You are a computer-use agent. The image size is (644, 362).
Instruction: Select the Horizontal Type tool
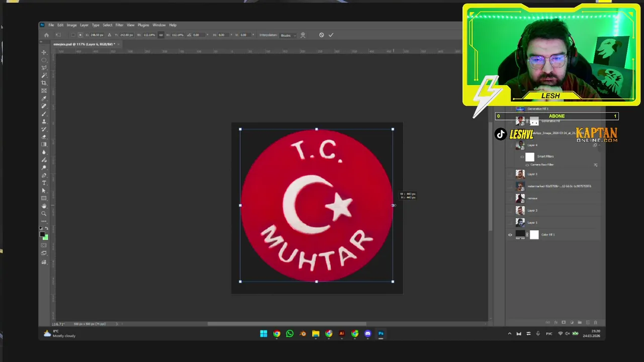[x=44, y=183]
